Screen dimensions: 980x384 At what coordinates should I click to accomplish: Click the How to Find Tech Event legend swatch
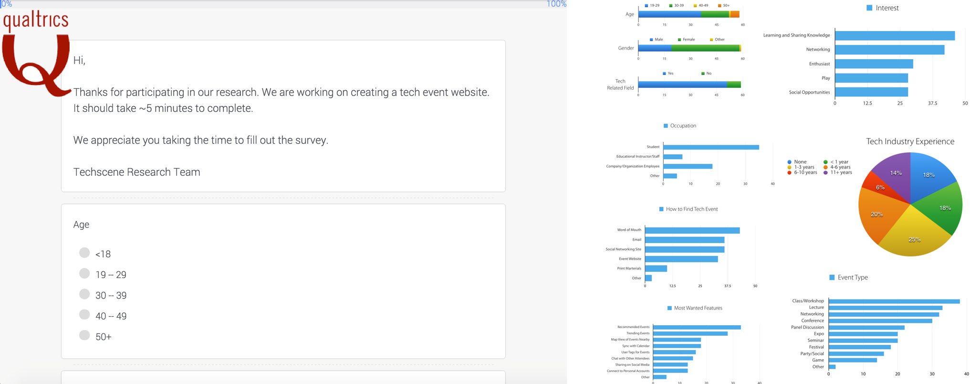661,209
